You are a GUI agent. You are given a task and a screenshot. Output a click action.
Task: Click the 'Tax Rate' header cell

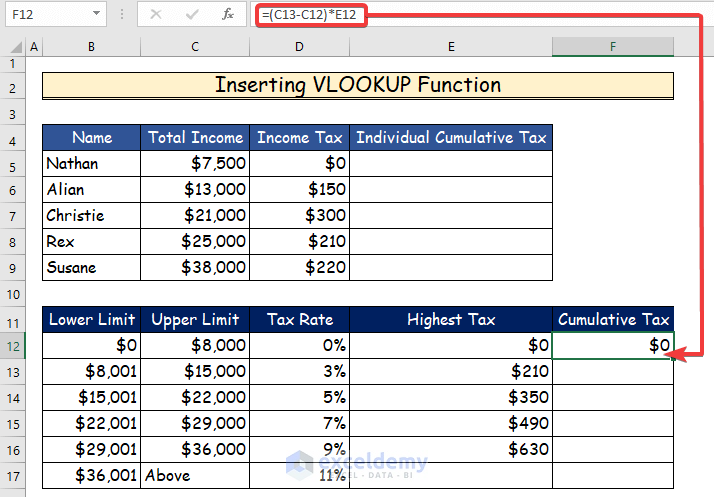point(299,320)
